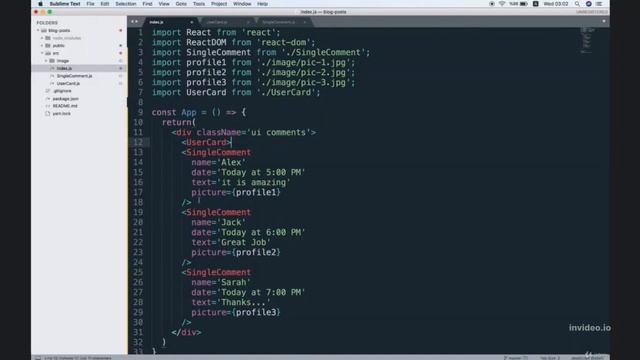Close the index.js tab

[191, 22]
